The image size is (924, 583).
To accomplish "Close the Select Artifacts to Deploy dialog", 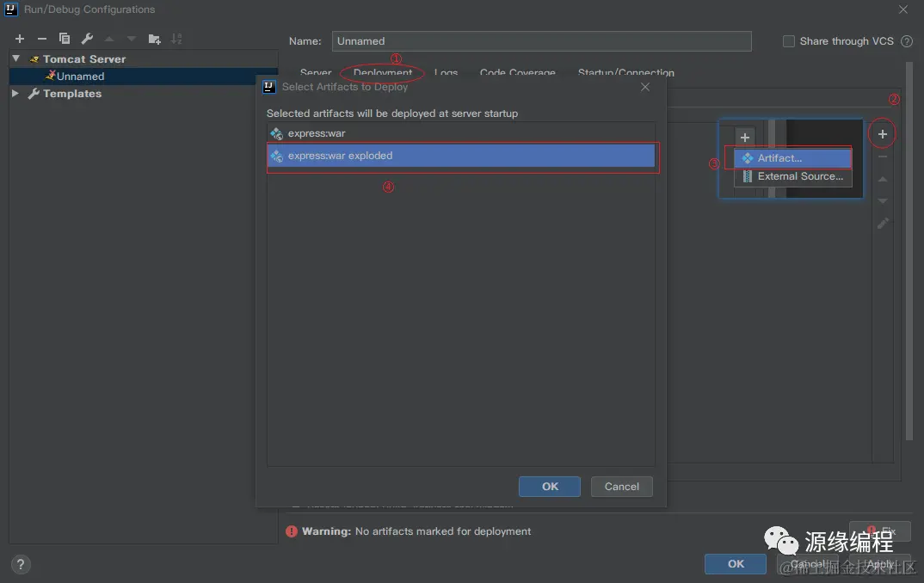I will (x=645, y=87).
